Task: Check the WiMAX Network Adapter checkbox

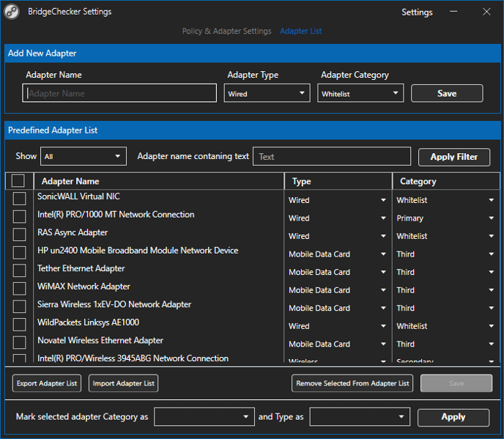Action: (x=19, y=289)
